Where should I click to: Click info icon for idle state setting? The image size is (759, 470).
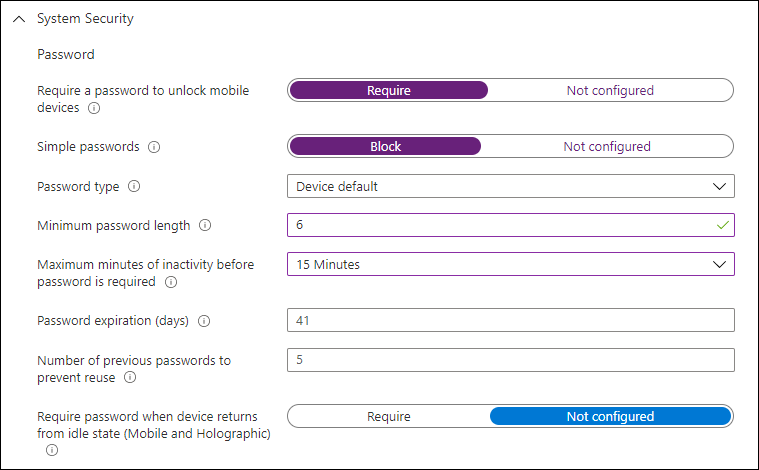[x=52, y=450]
